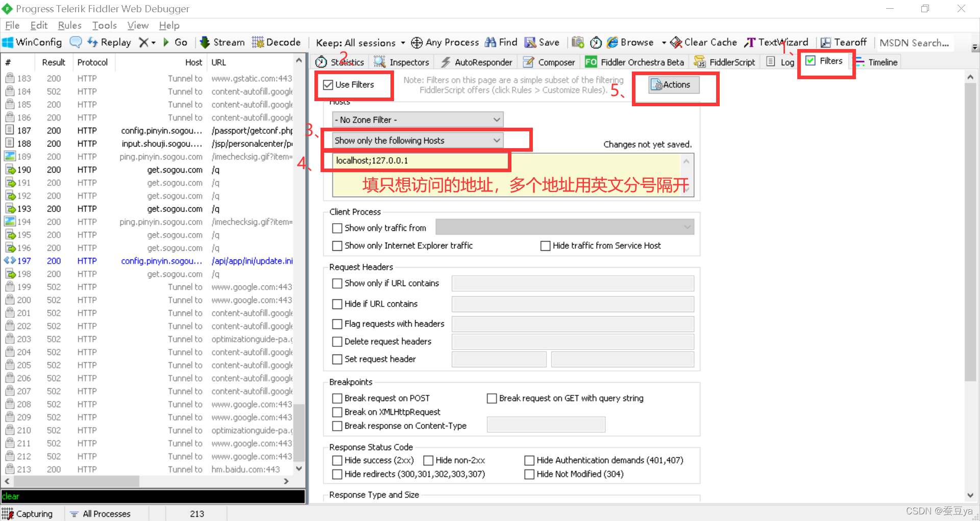This screenshot has width=980, height=521.
Task: Click the comment speech bubble icon
Action: pos(76,42)
